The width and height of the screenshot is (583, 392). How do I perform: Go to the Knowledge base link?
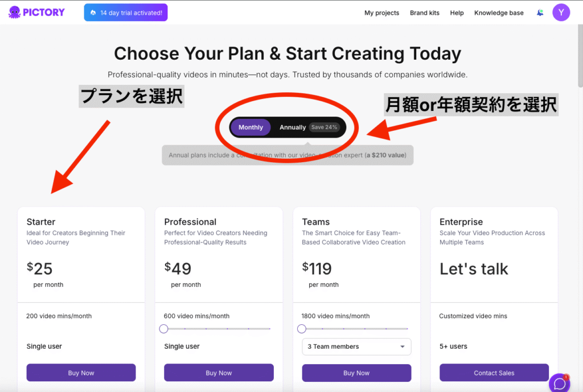tap(499, 13)
